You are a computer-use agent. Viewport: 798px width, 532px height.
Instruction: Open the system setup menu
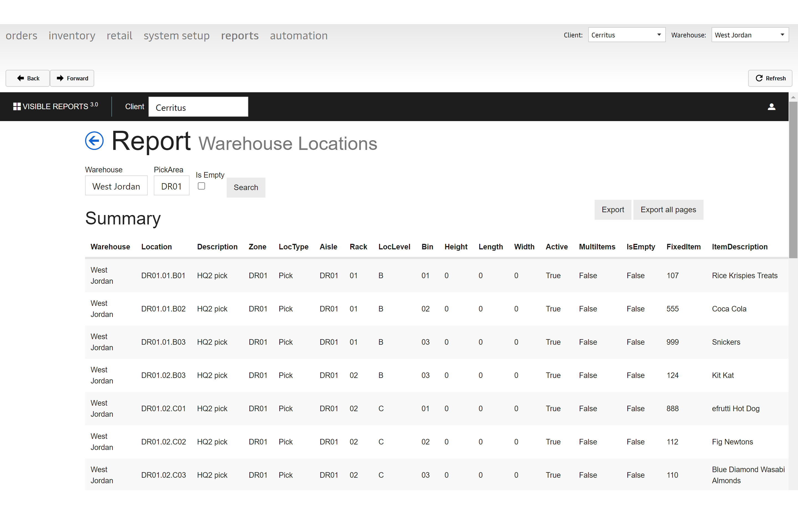(177, 35)
